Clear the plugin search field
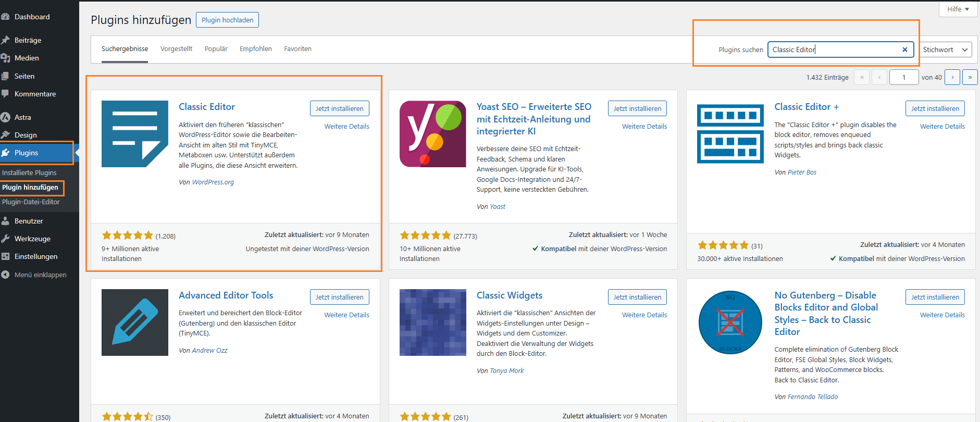Screen dimensions: 980x422 coord(905,49)
